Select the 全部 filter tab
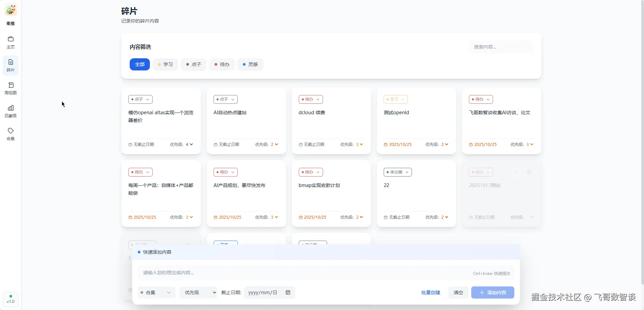The height and width of the screenshot is (310, 644). (140, 64)
